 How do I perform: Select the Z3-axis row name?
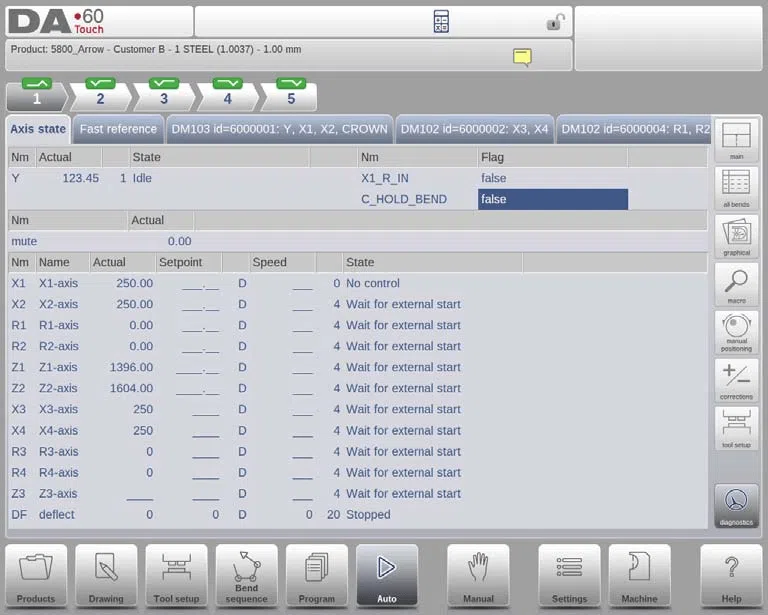[x=58, y=494]
